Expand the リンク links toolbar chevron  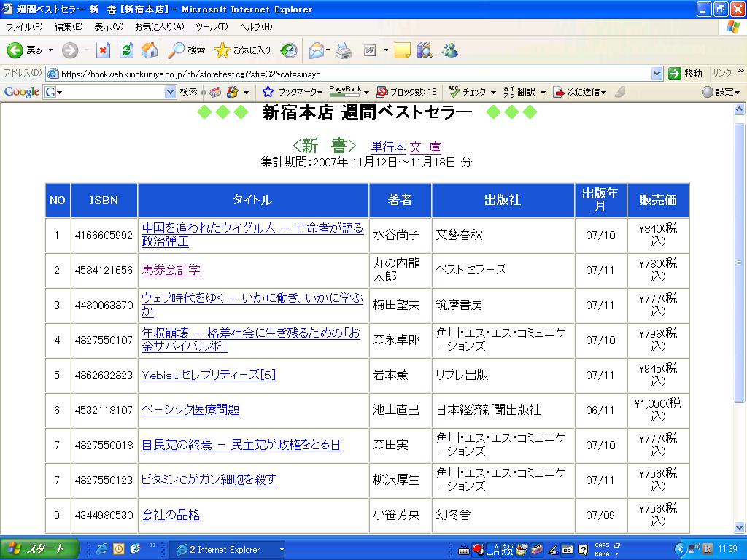tap(740, 71)
